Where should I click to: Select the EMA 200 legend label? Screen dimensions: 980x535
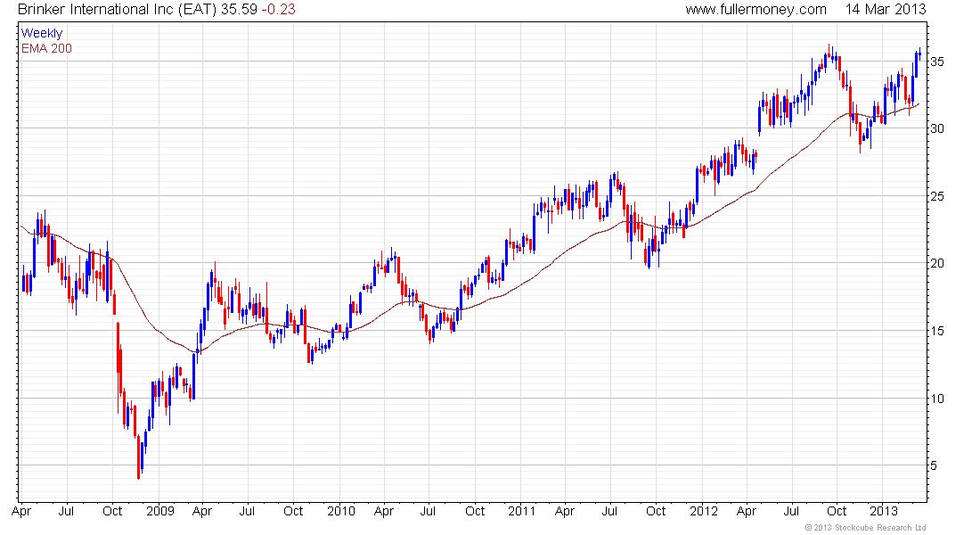click(x=46, y=48)
